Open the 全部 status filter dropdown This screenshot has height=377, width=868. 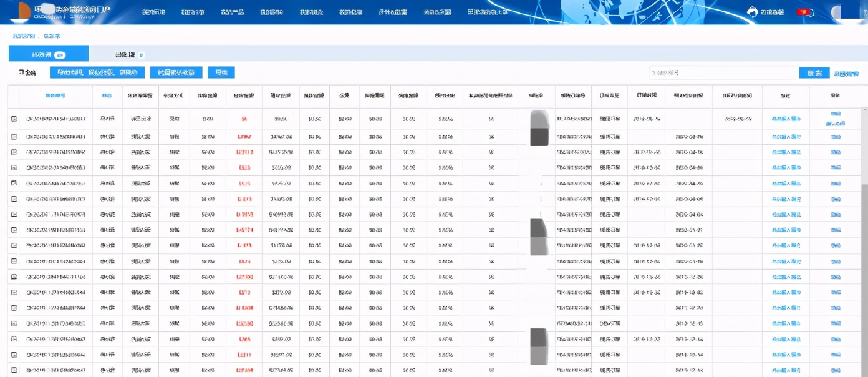30,71
